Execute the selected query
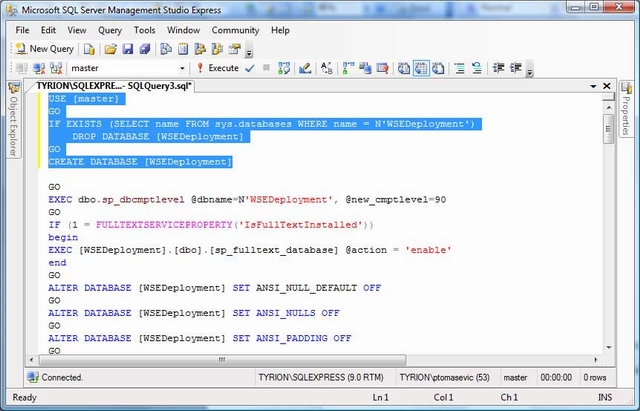 point(218,68)
